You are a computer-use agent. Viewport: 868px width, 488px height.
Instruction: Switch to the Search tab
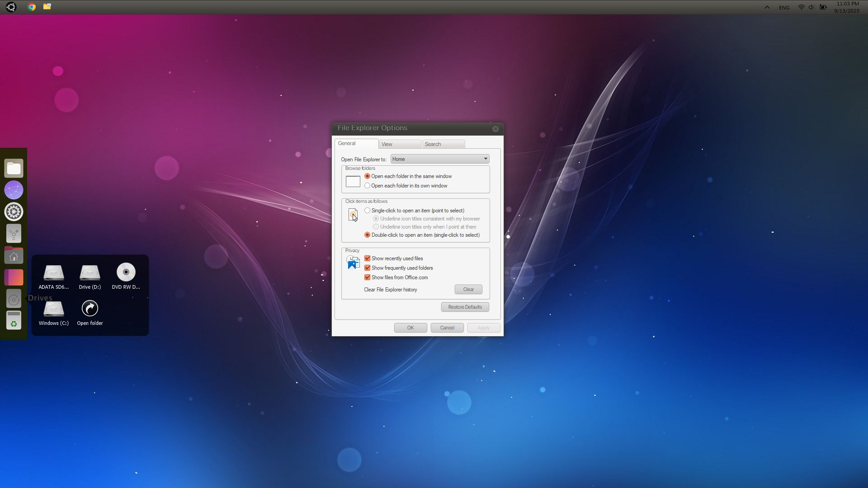pos(443,144)
